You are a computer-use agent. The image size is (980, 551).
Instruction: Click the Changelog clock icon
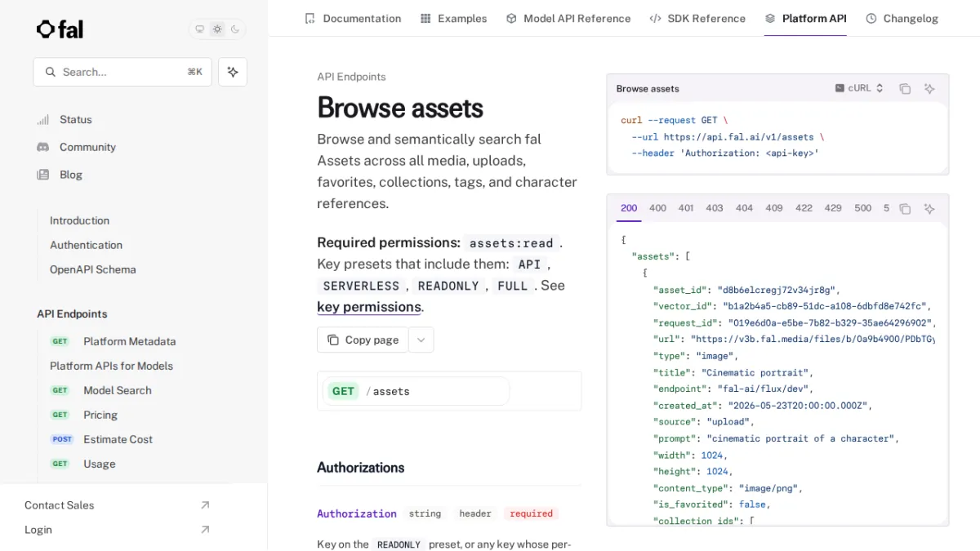click(x=871, y=18)
